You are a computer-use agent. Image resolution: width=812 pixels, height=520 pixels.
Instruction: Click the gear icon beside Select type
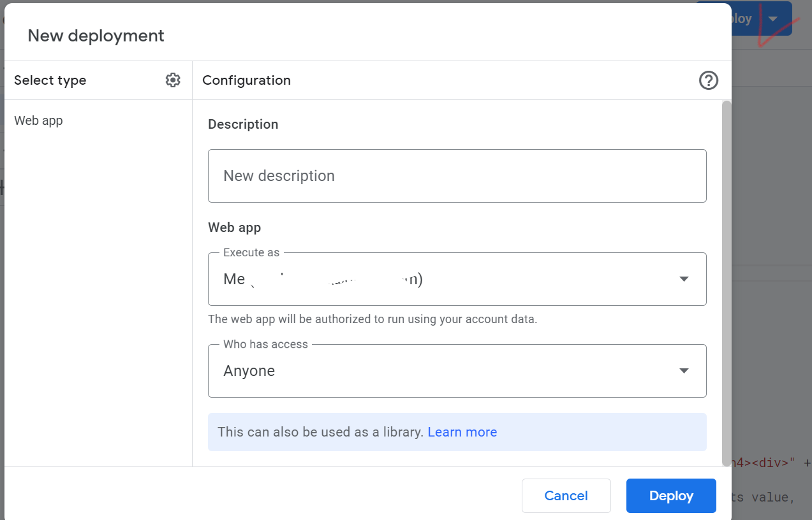tap(173, 80)
